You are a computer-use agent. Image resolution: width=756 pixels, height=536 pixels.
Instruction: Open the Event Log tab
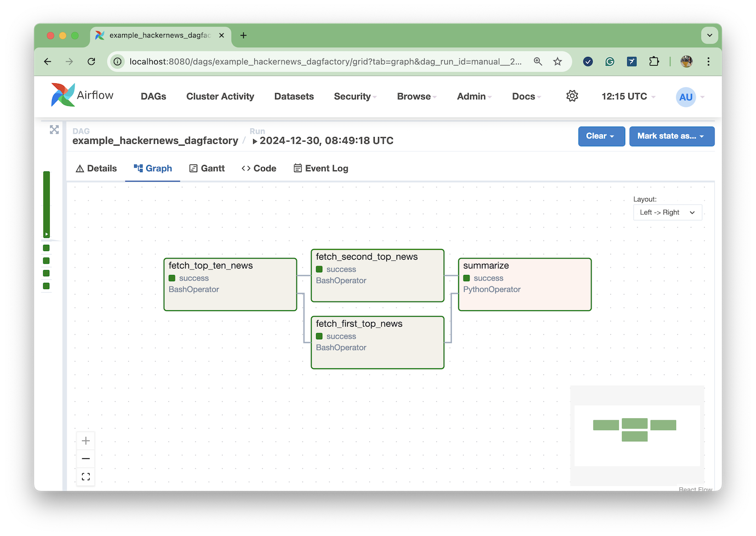[x=321, y=168]
